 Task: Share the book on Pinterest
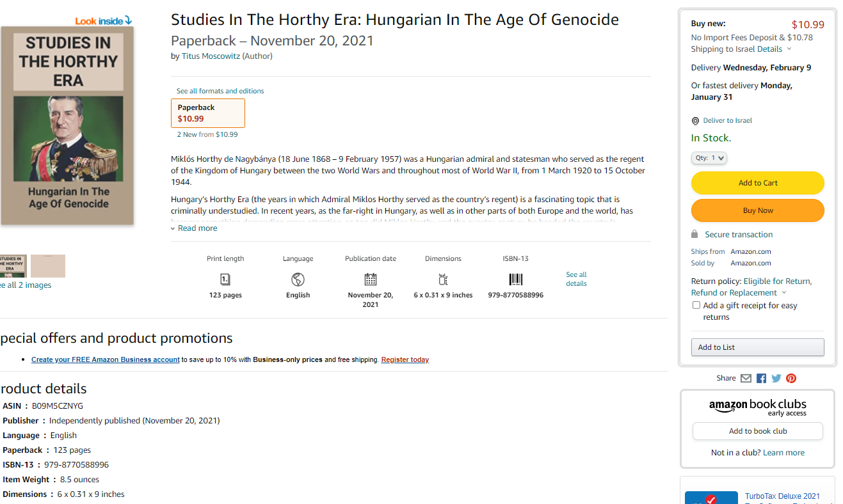pyautogui.click(x=791, y=378)
